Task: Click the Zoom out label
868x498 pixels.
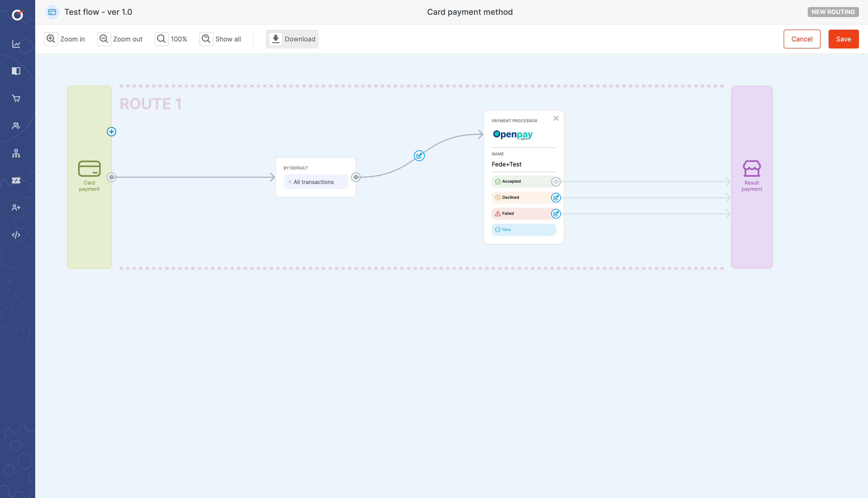Action: pos(128,39)
